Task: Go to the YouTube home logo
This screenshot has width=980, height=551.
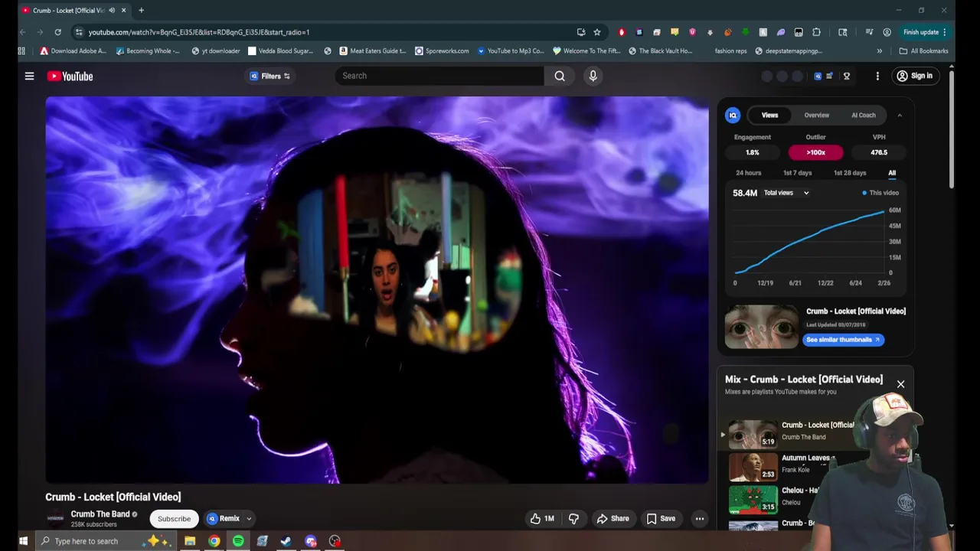Action: pyautogui.click(x=70, y=76)
